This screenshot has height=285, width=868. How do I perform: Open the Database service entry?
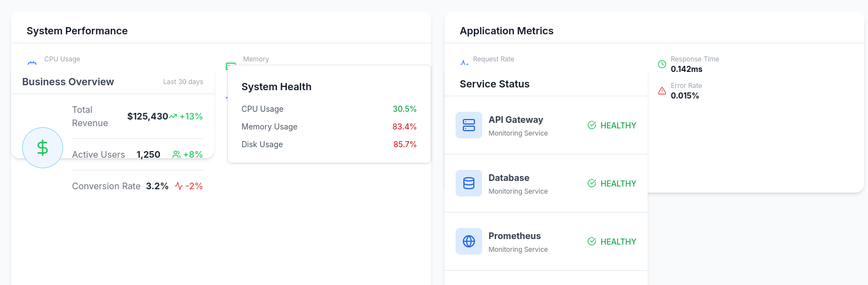(x=546, y=183)
